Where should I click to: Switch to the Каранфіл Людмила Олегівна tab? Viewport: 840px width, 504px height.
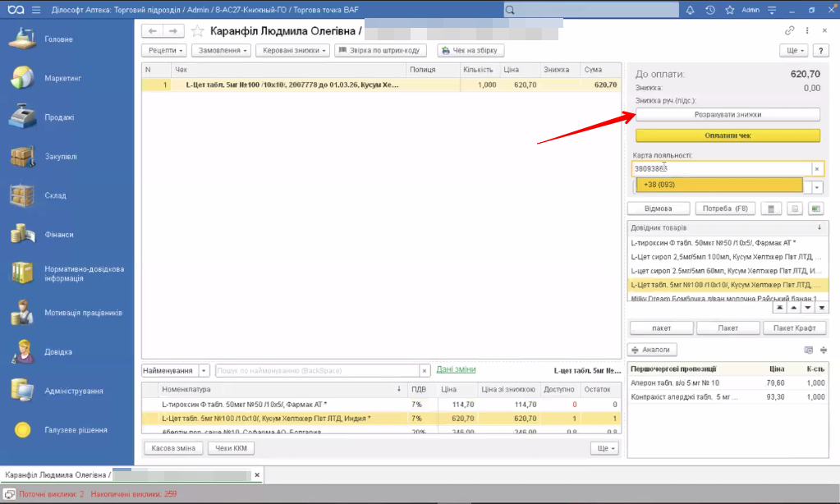click(57, 475)
